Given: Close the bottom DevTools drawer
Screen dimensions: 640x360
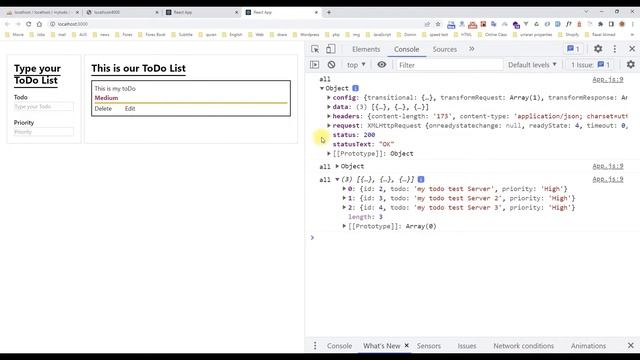Looking at the screenshot, I should 631,346.
